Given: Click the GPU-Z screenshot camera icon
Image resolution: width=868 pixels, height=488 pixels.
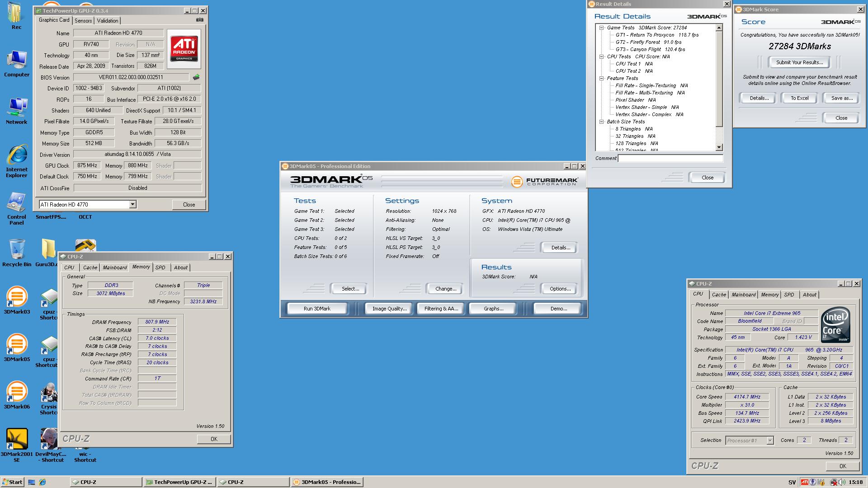Looking at the screenshot, I should pos(200,20).
